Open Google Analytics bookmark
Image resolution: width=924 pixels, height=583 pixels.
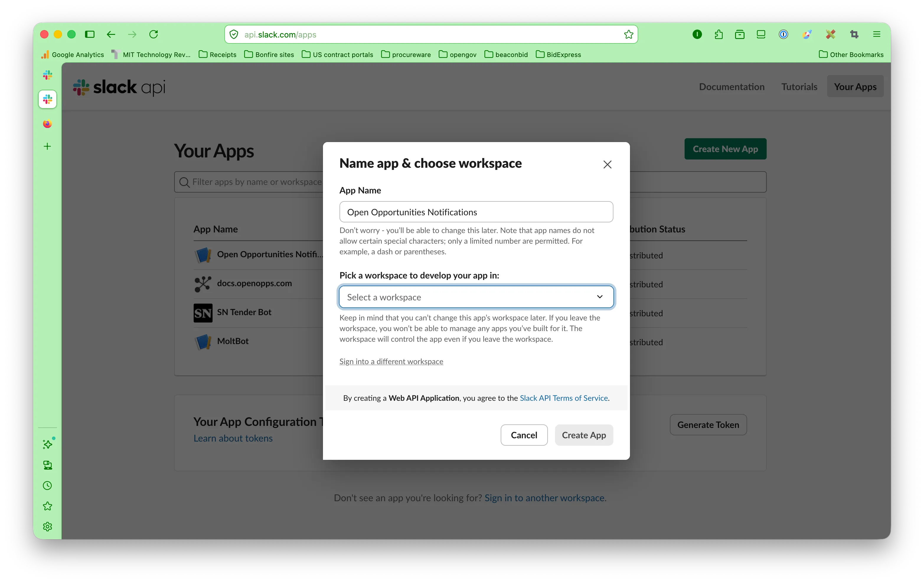(x=73, y=55)
